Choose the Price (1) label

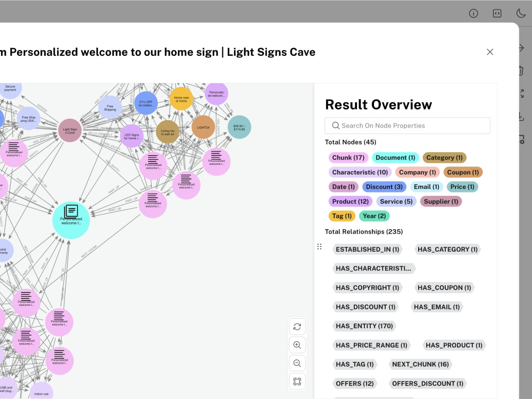(462, 187)
